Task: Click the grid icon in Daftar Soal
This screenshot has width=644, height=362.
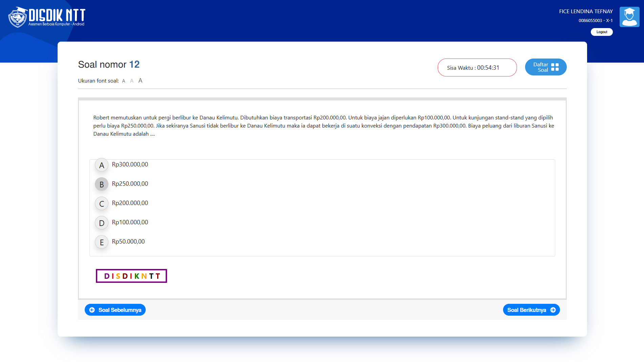Action: [555, 67]
